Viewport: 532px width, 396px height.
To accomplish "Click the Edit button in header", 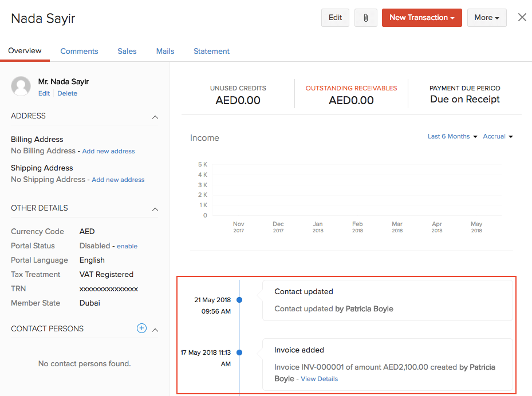I will click(335, 18).
